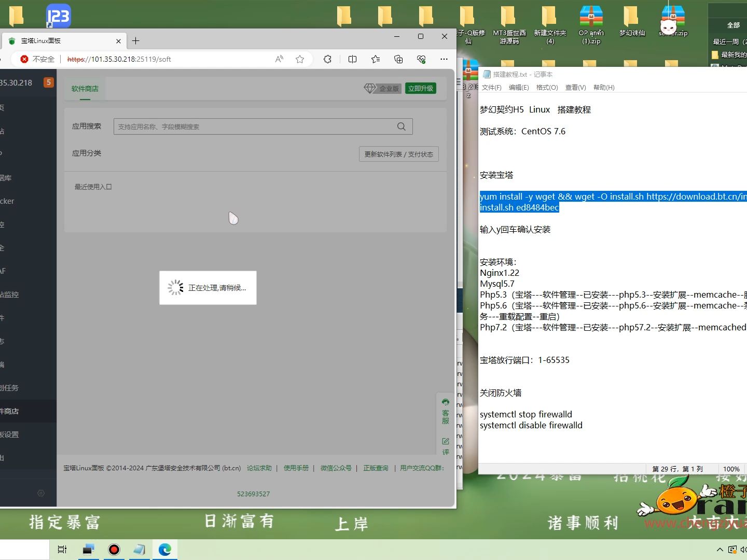Open Notepad 查看(V) menu
Image resolution: width=747 pixels, height=560 pixels.
[575, 88]
